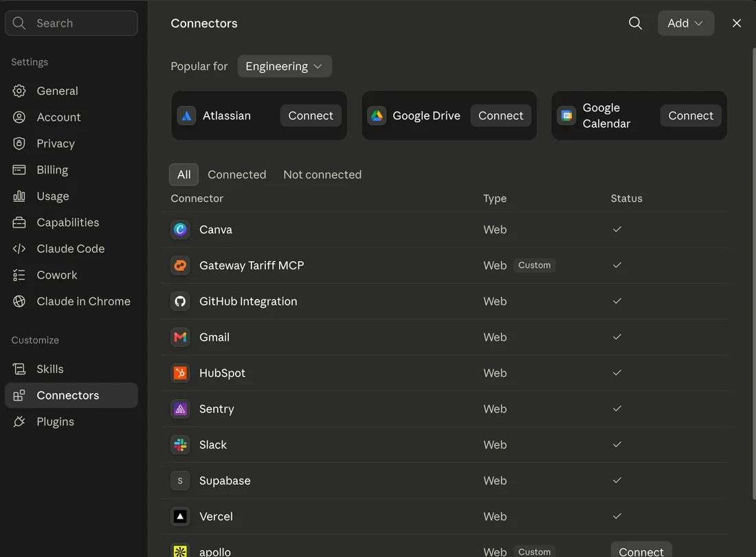Click the Slack connector icon
The width and height of the screenshot is (756, 557).
180,445
